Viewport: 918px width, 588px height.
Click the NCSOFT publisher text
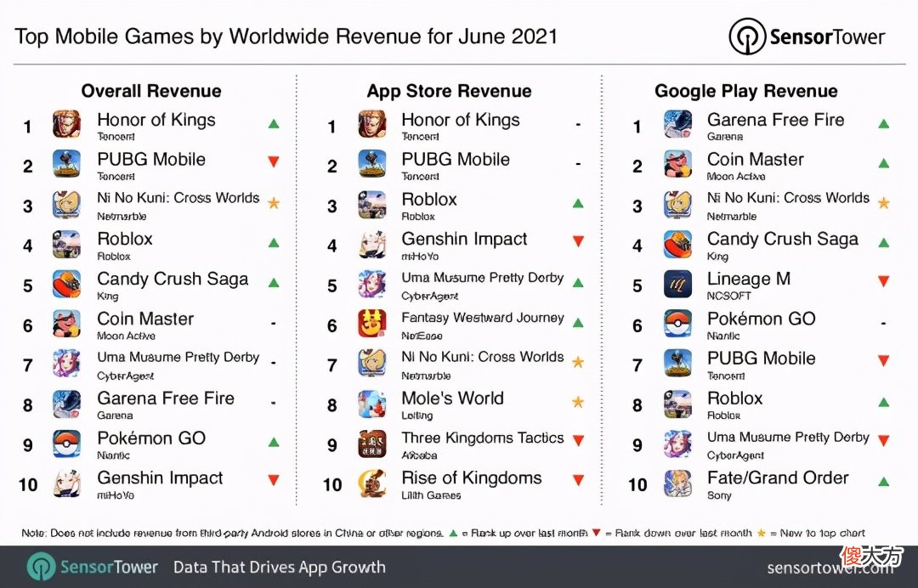point(728,296)
